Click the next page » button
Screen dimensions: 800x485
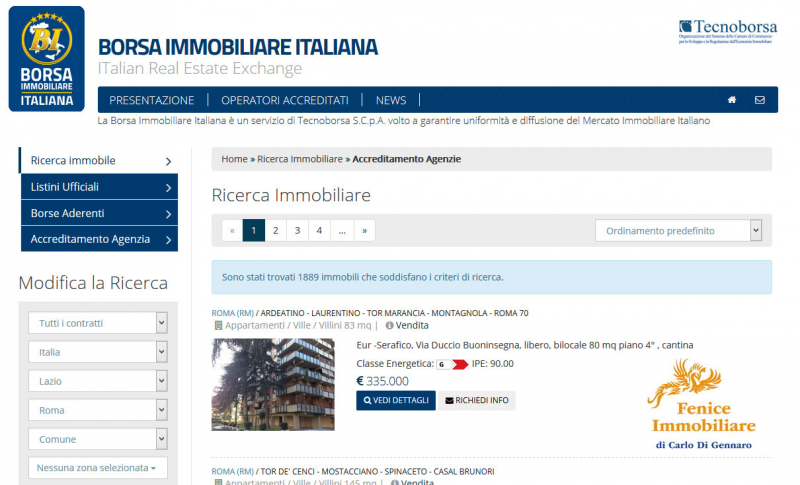[364, 231]
